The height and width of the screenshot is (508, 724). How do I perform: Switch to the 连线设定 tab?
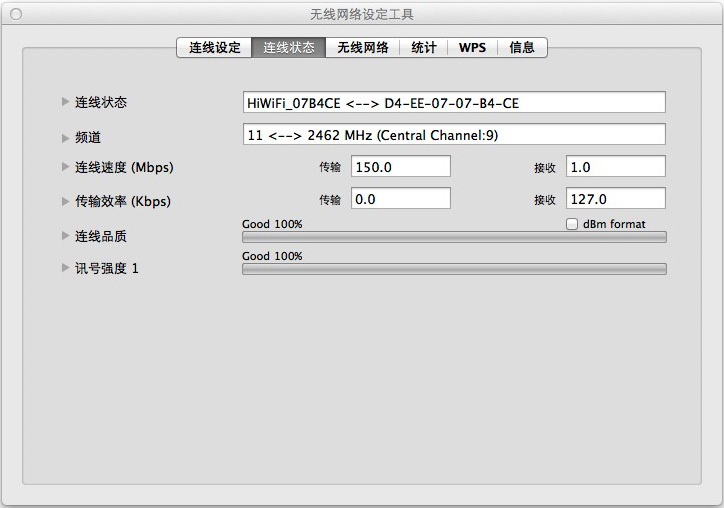pyautogui.click(x=214, y=48)
